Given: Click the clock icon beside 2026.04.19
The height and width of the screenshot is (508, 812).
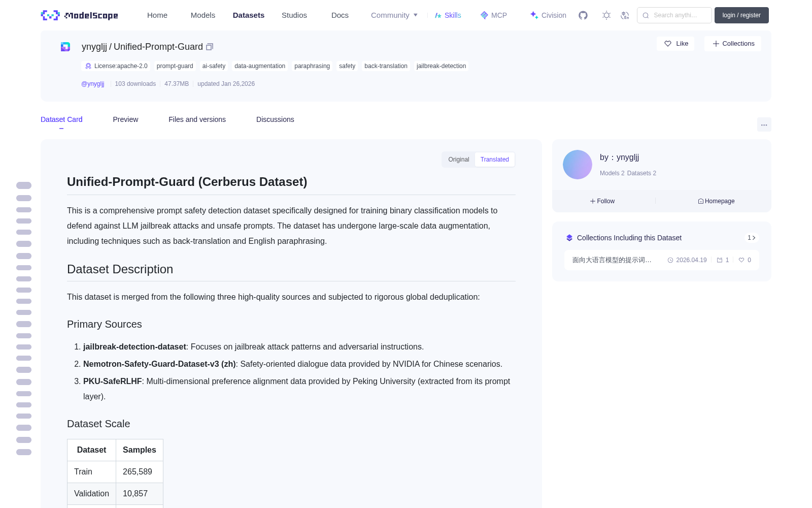Looking at the screenshot, I should click(x=670, y=260).
